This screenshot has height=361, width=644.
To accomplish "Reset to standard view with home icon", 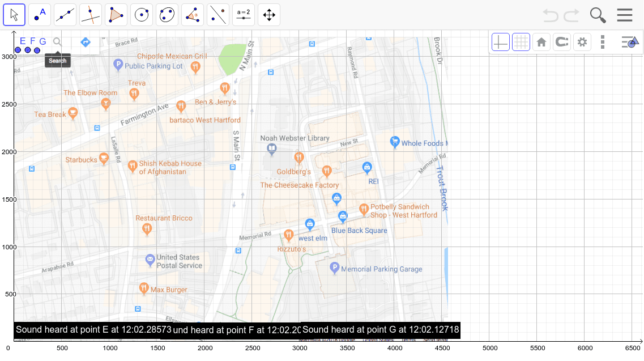I will 541,42.
